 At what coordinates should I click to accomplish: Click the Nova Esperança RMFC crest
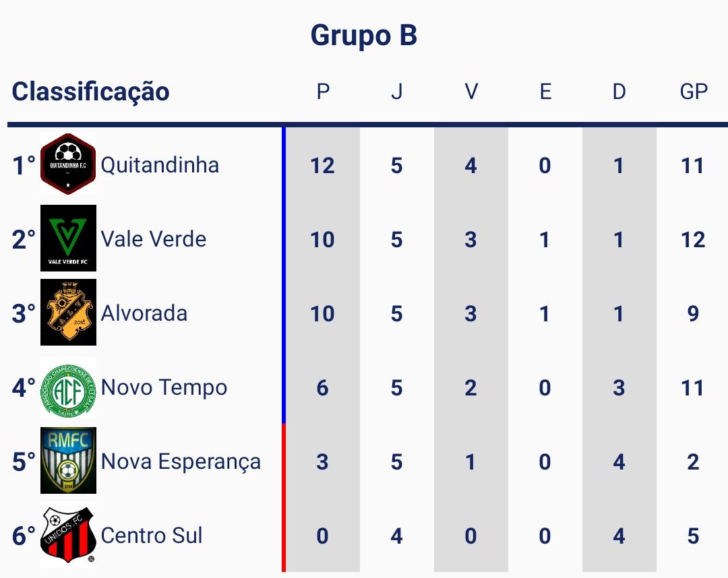click(68, 461)
